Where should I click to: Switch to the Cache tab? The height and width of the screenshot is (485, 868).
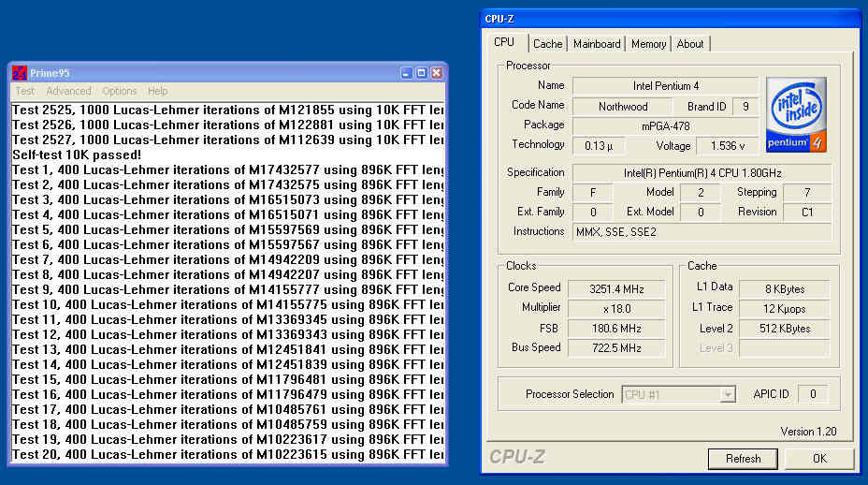click(x=547, y=44)
